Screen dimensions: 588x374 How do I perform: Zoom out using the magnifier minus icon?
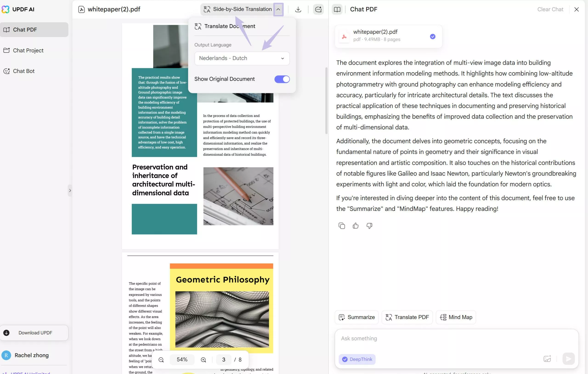pyautogui.click(x=161, y=360)
